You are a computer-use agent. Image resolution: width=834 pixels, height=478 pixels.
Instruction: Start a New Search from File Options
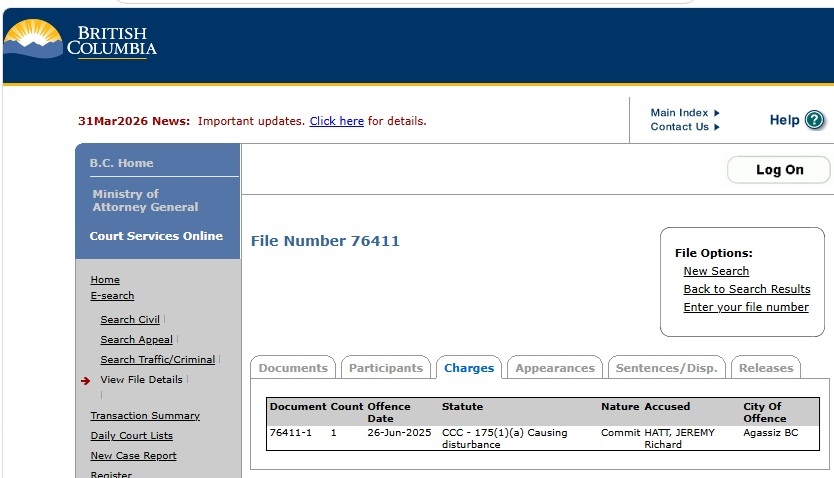[716, 271]
